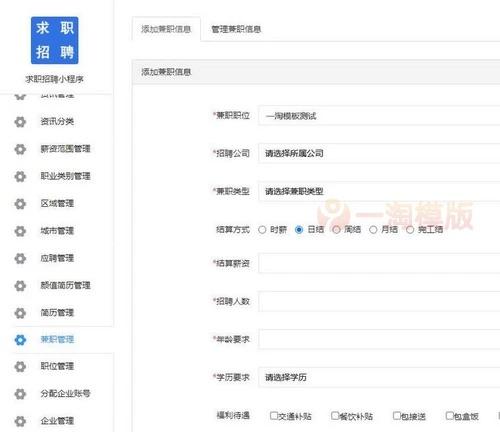This screenshot has width=500, height=432.
Task: Open 颜值简历管理 sidebar item
Action: (x=65, y=285)
